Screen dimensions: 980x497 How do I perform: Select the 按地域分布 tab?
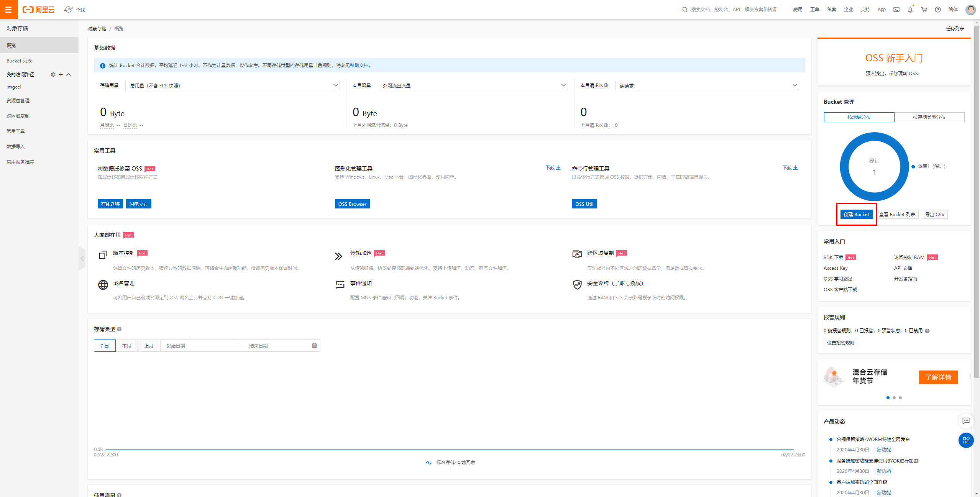859,117
